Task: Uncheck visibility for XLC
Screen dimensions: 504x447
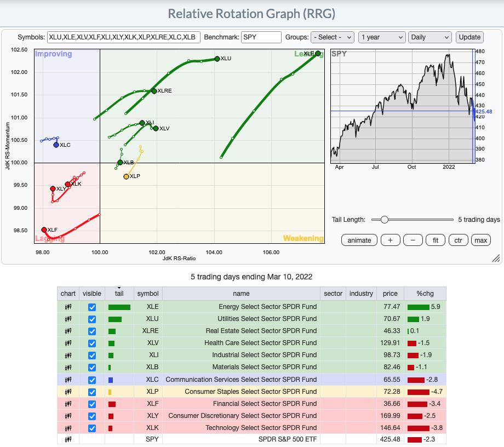Action: [92, 380]
